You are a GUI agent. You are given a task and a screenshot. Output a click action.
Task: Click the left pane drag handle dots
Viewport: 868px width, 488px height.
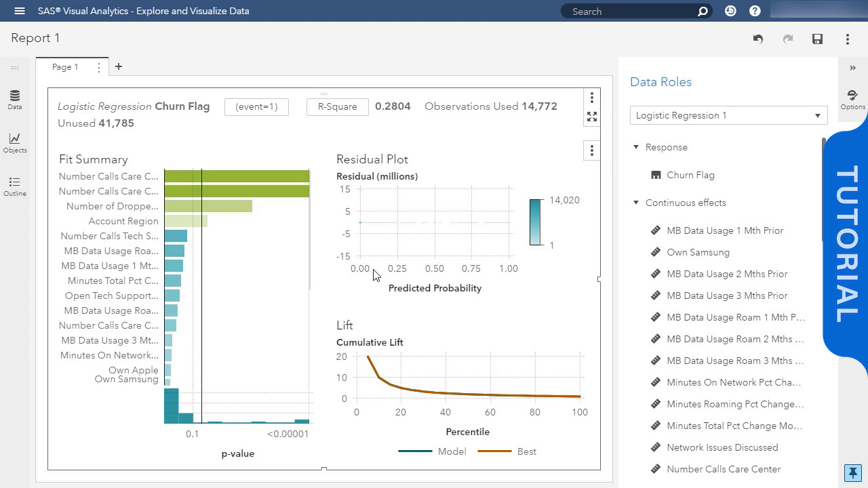coord(15,68)
